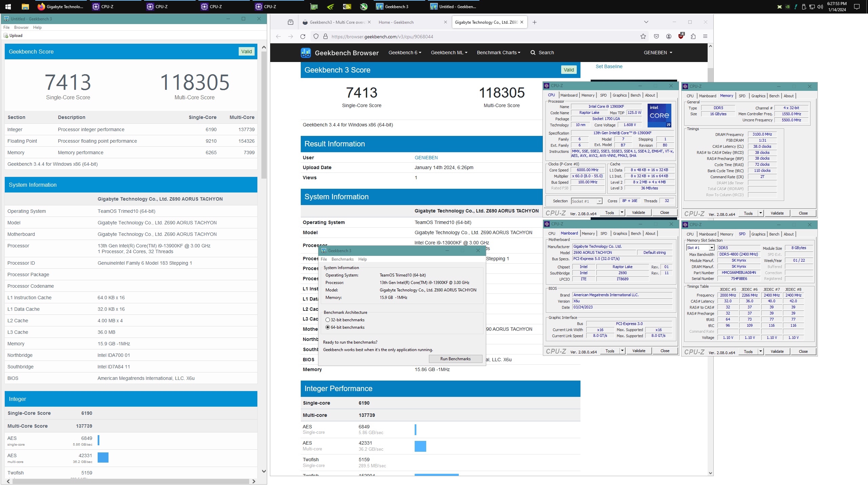Click the Geekbench Browser logo
The height and width of the screenshot is (488, 868).
point(339,53)
